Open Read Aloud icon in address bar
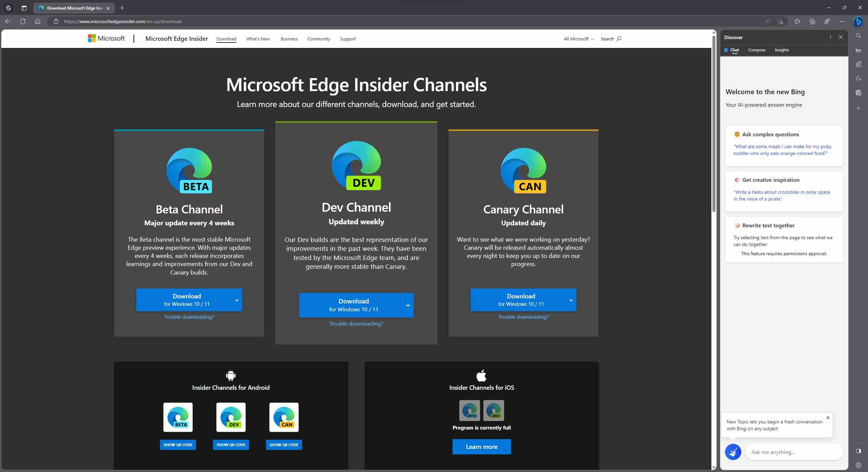868x472 pixels. pyautogui.click(x=768, y=21)
